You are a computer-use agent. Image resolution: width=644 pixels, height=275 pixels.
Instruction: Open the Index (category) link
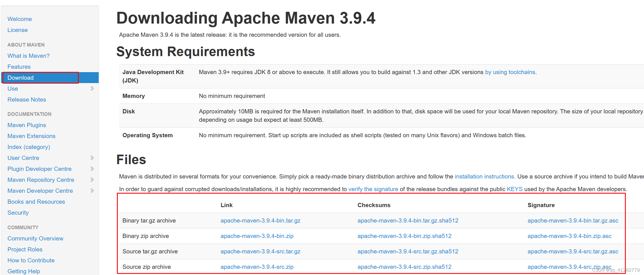tap(29, 147)
